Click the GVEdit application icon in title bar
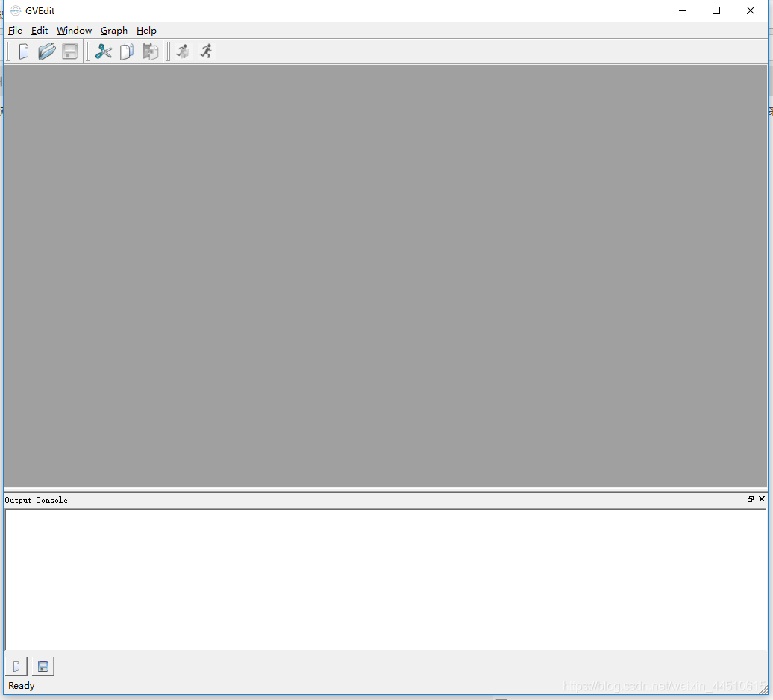This screenshot has width=773, height=700. pos(15,11)
